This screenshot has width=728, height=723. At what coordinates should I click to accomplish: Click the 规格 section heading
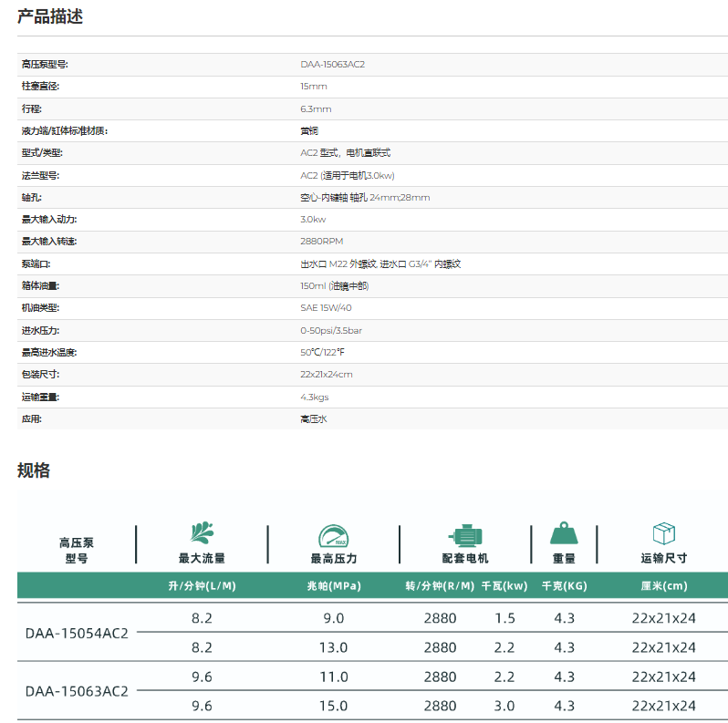tap(34, 470)
